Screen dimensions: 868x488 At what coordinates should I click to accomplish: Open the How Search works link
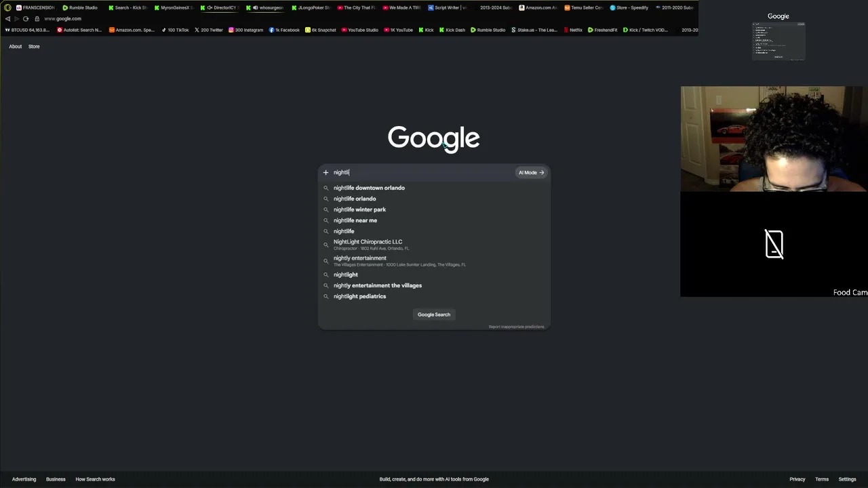tap(95, 479)
